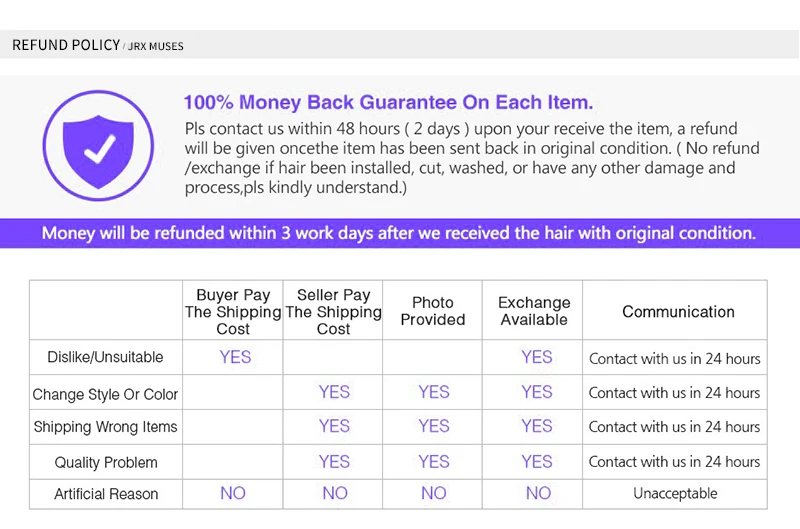Click Exchange Available YES for Quality Problem
The height and width of the screenshot is (529, 800).
[537, 462]
